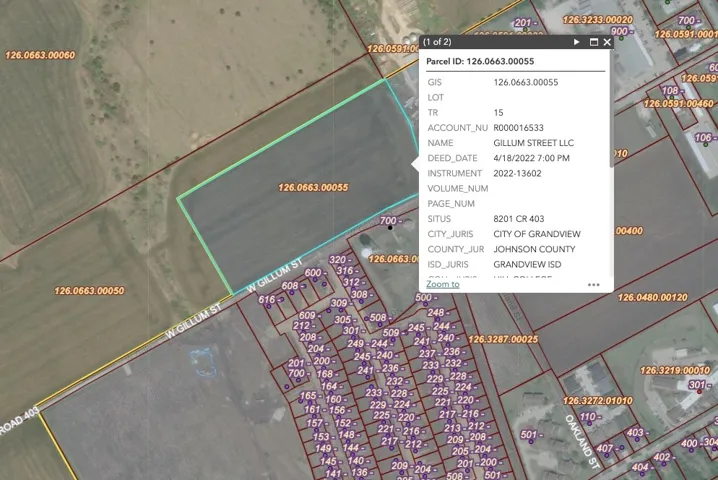Select parcel 126.0480.00120
Screen dimensions: 718x480
653,297
